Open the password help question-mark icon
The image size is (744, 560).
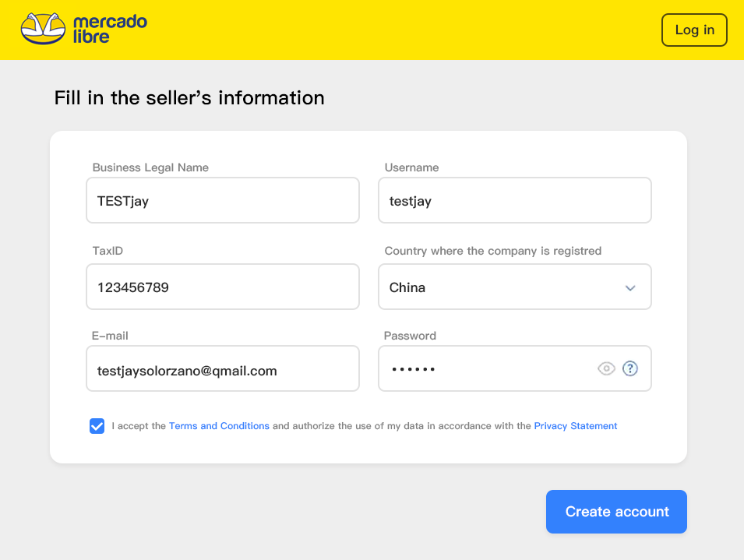(630, 368)
